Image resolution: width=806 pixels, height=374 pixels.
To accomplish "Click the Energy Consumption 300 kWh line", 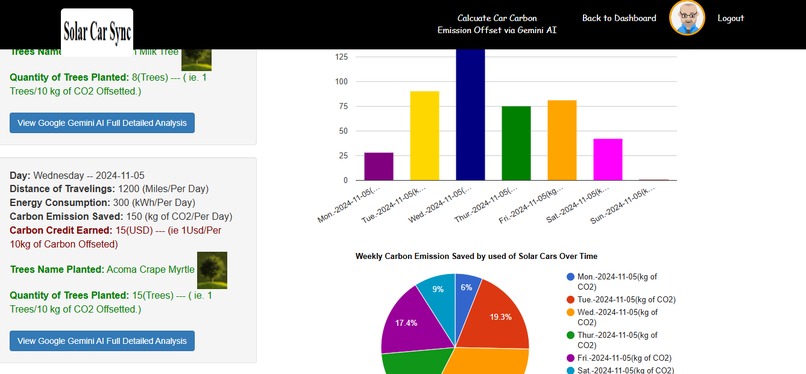I will 102,203.
